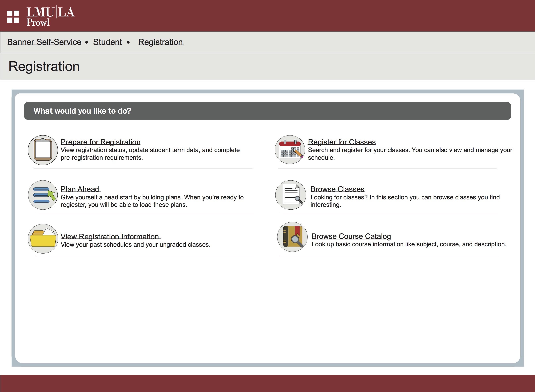The height and width of the screenshot is (392, 535).
Task: Click the Registration page heading
Action: (44, 67)
